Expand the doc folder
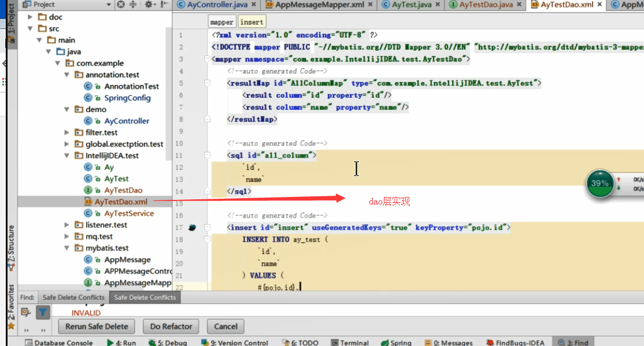 (x=30, y=17)
